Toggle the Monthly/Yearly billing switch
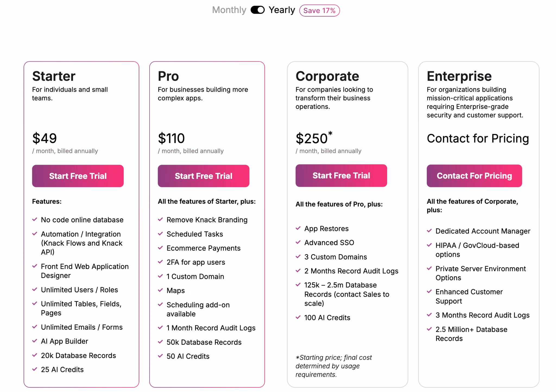556x392 pixels. [257, 10]
